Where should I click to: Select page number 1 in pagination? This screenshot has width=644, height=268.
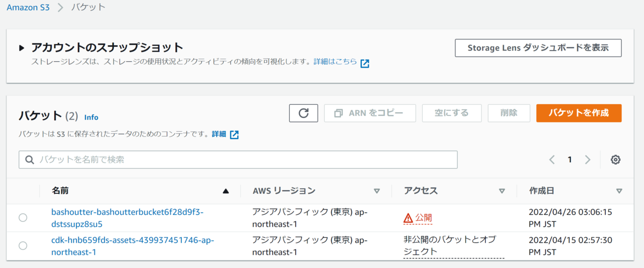[570, 160]
